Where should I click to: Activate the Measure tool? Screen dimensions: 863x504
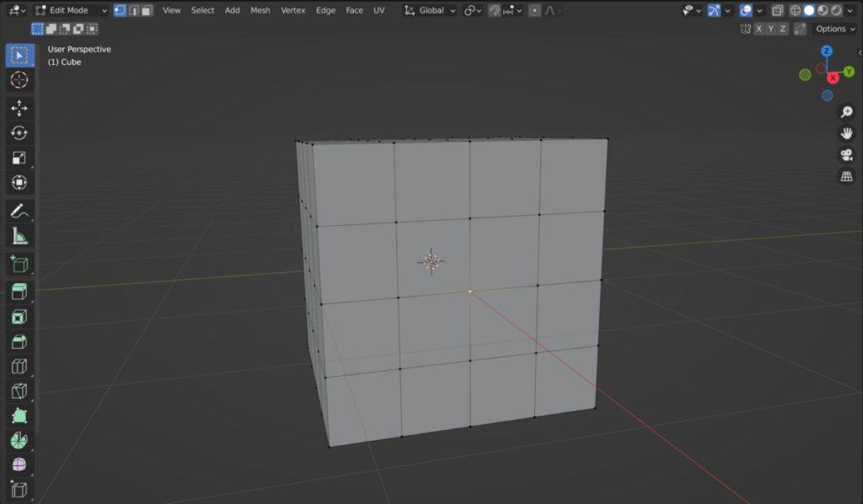tap(19, 236)
